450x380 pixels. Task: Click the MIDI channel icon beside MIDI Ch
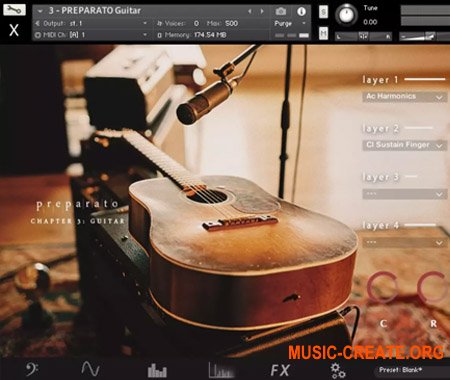point(38,35)
